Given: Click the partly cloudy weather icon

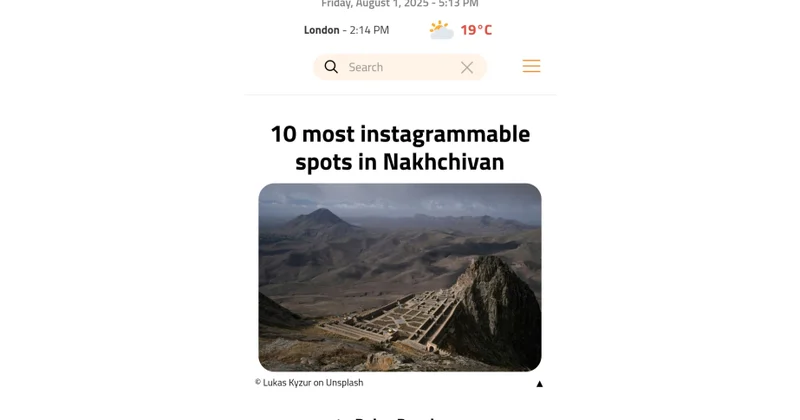Looking at the screenshot, I should click(x=441, y=30).
